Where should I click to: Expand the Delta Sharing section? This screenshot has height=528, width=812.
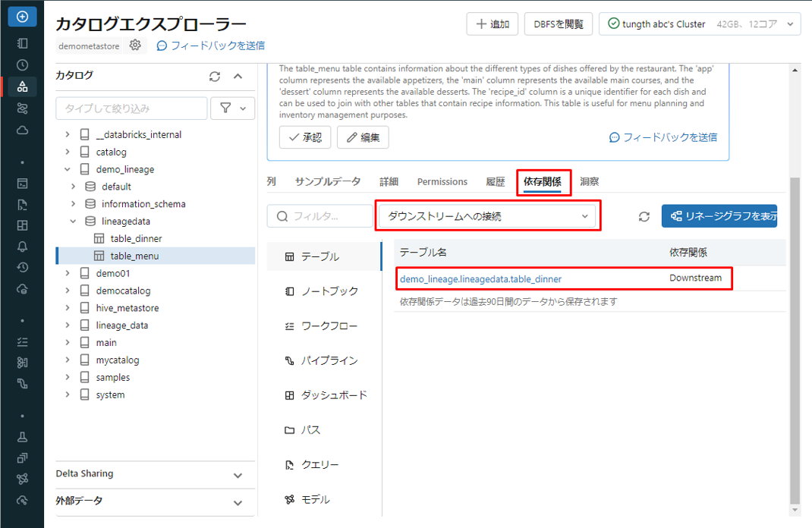pyautogui.click(x=238, y=475)
